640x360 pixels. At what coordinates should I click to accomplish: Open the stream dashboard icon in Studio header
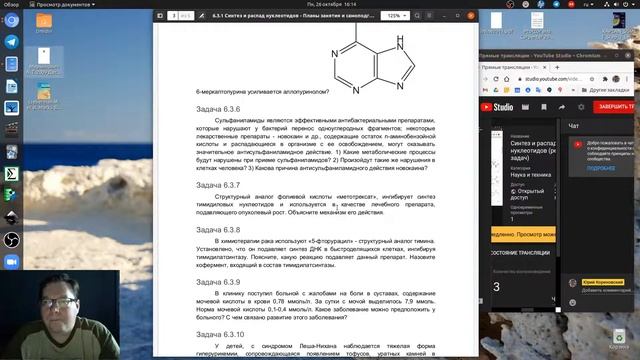[525, 107]
